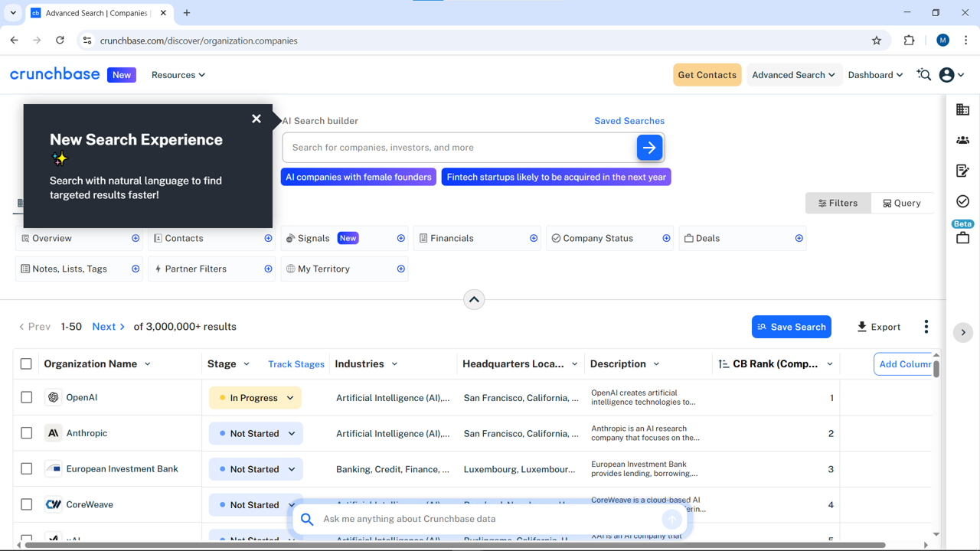The width and height of the screenshot is (980, 551).
Task: Add Partner Filters with plus icon
Action: pos(268,269)
